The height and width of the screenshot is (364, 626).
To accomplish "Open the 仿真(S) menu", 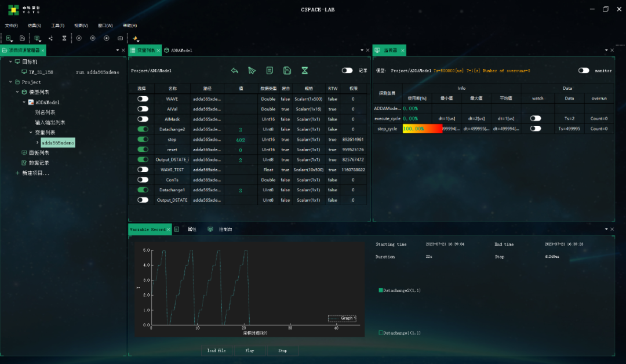I will [x=34, y=26].
